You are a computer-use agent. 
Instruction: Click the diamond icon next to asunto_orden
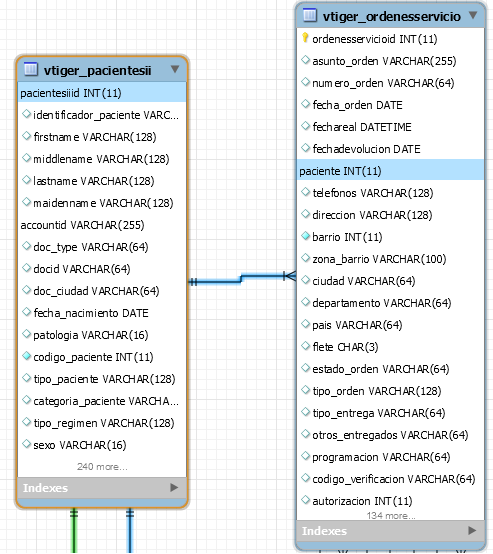pyautogui.click(x=305, y=60)
